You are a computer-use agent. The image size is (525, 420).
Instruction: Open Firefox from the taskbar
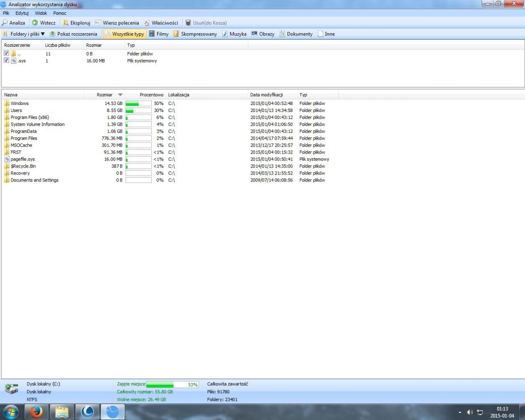[x=36, y=412]
